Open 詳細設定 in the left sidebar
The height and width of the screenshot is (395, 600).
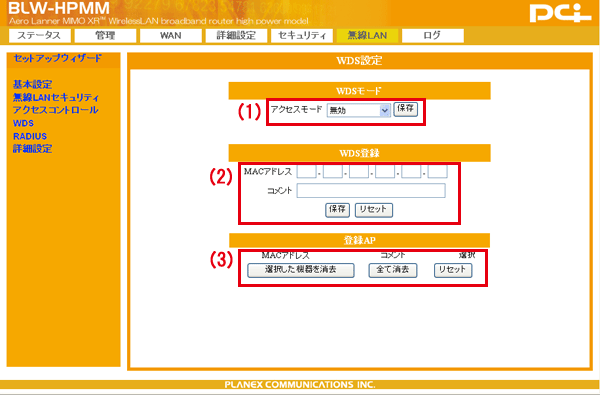coord(33,149)
